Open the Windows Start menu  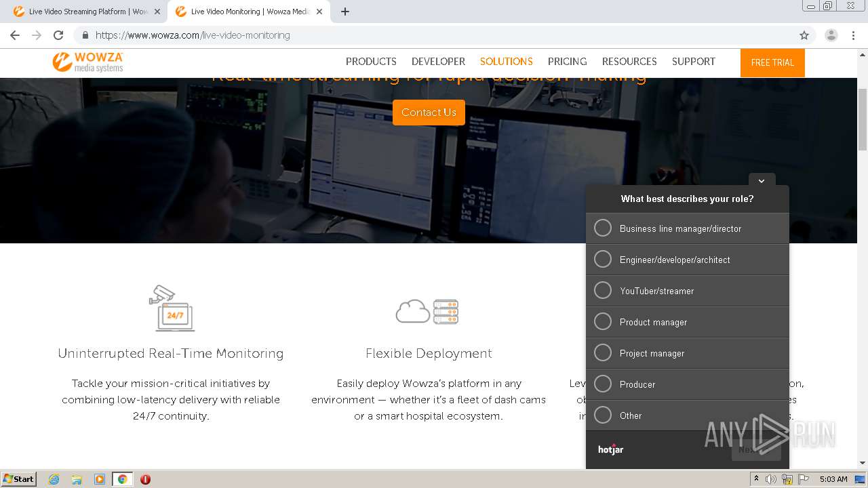click(x=18, y=479)
